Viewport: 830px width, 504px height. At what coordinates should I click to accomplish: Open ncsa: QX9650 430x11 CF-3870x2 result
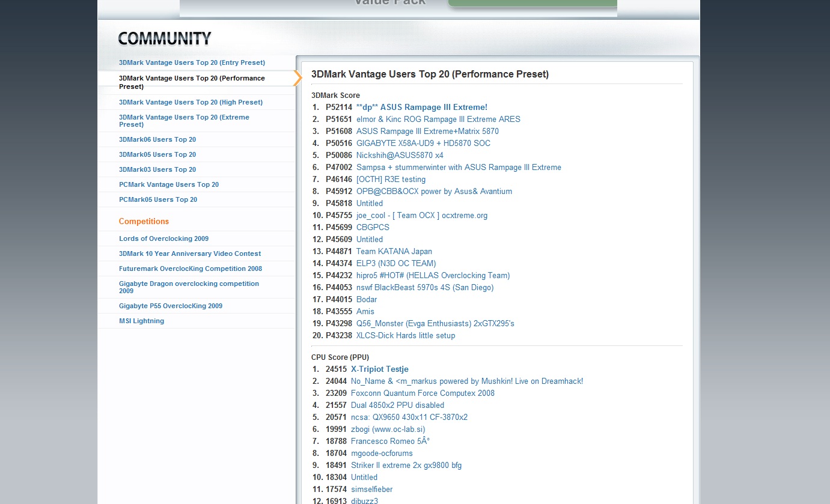(x=409, y=417)
